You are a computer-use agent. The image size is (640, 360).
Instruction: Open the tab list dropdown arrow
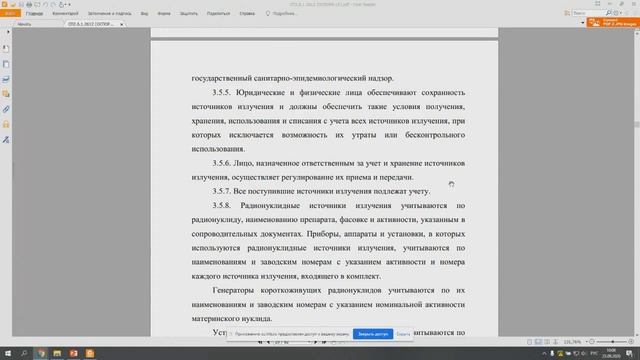tap(582, 23)
